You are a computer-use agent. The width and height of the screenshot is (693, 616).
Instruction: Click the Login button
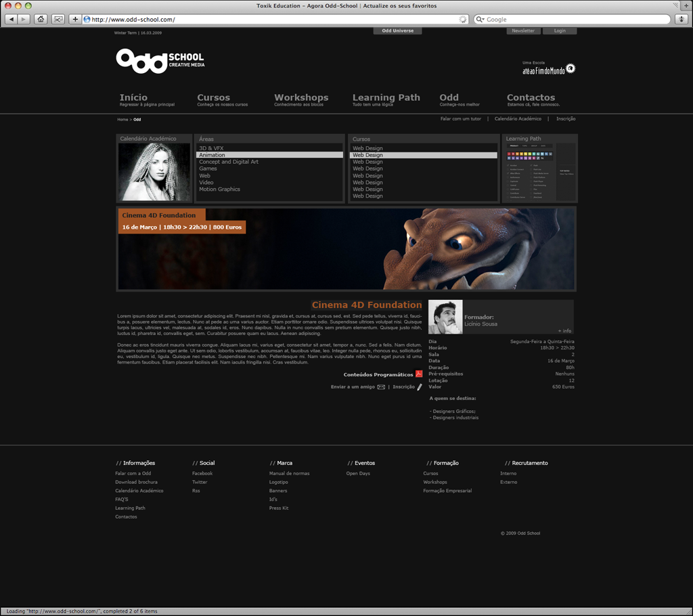click(560, 31)
